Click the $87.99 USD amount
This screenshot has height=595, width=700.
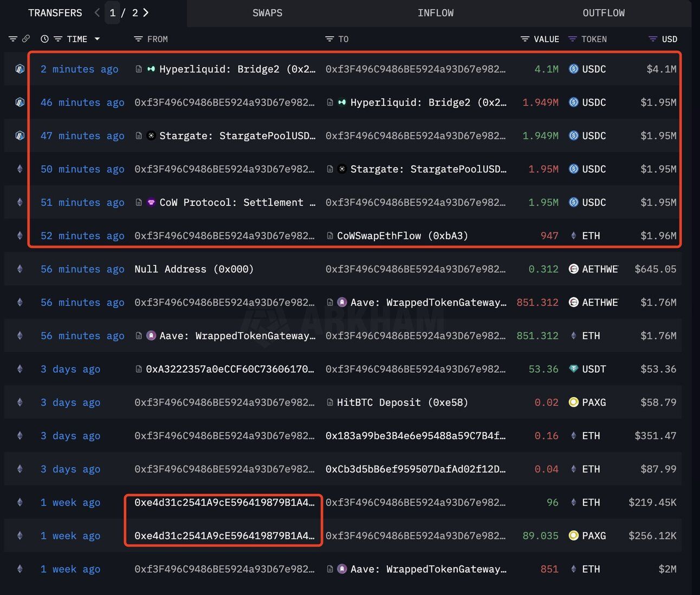pos(658,469)
